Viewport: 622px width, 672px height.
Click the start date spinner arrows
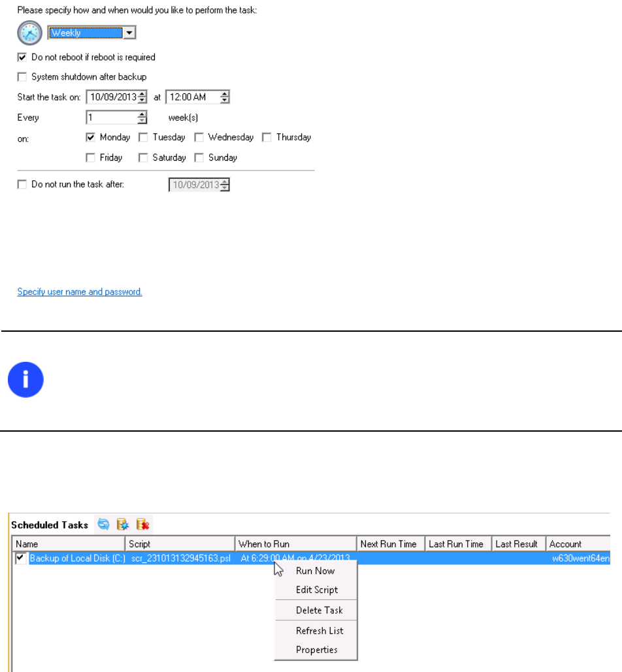point(142,97)
